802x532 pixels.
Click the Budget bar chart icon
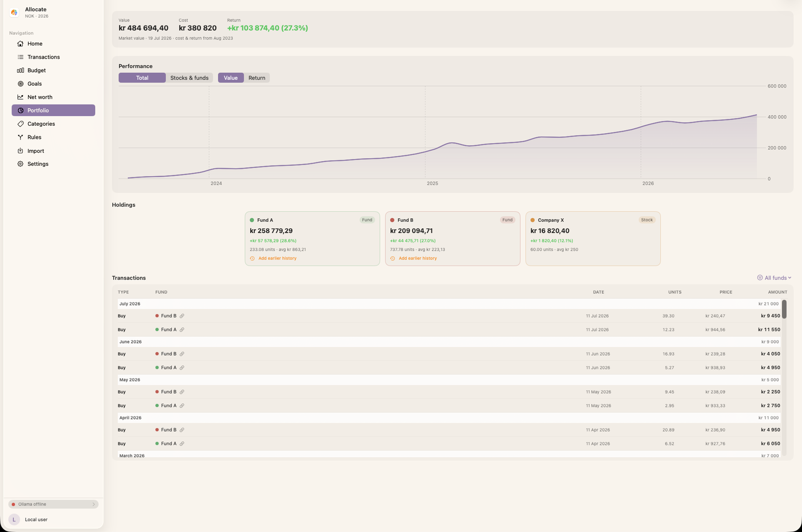[x=21, y=70]
